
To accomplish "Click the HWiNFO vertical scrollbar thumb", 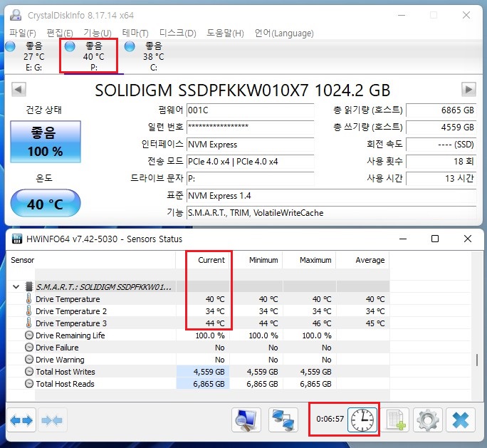I will (x=477, y=360).
